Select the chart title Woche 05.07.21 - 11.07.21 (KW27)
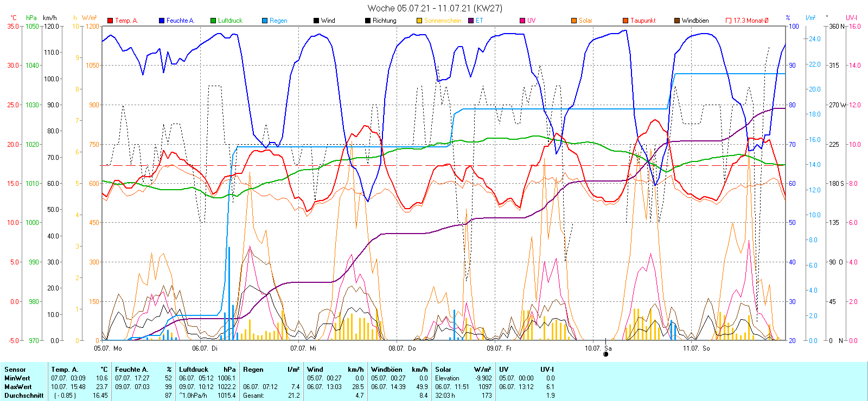Viewport: 868px width, 401px height. (435, 8)
